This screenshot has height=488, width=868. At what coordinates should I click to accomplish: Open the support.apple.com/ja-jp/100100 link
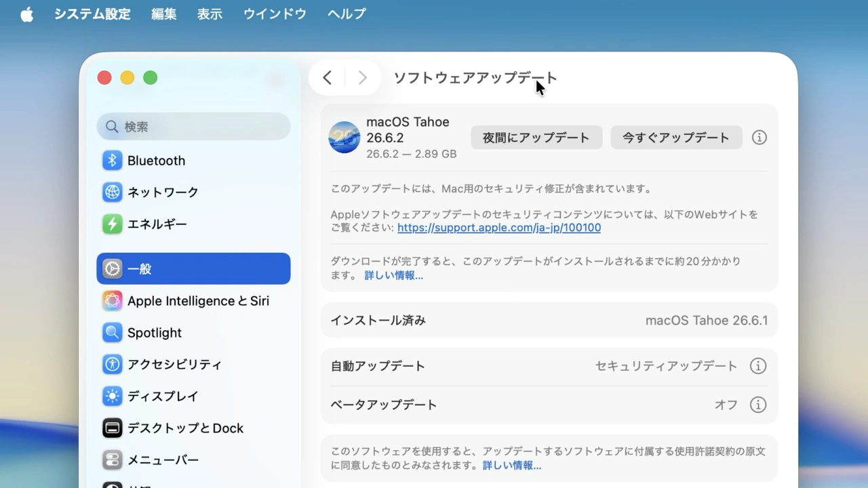(x=499, y=228)
